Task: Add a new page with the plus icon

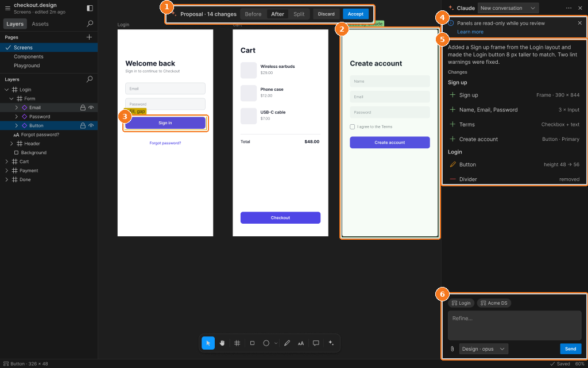Action: click(x=89, y=37)
